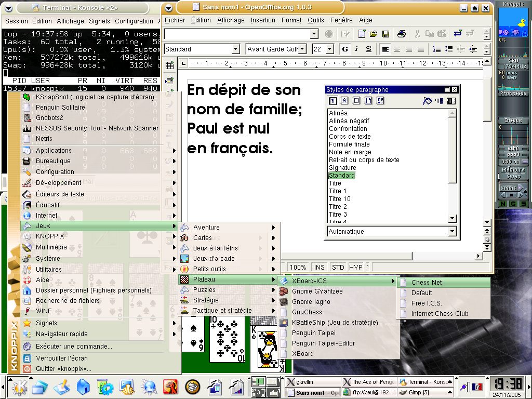Toggle italic (i) formatting

coord(356,49)
